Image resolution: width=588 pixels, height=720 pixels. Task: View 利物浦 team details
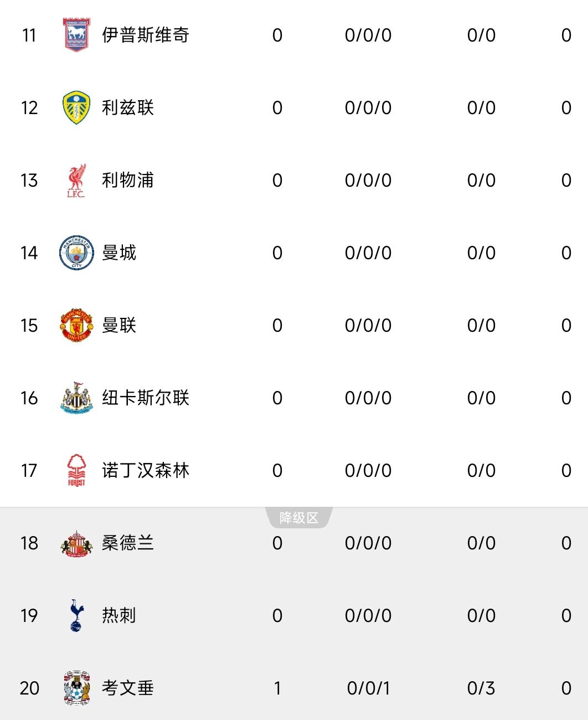coord(128,181)
